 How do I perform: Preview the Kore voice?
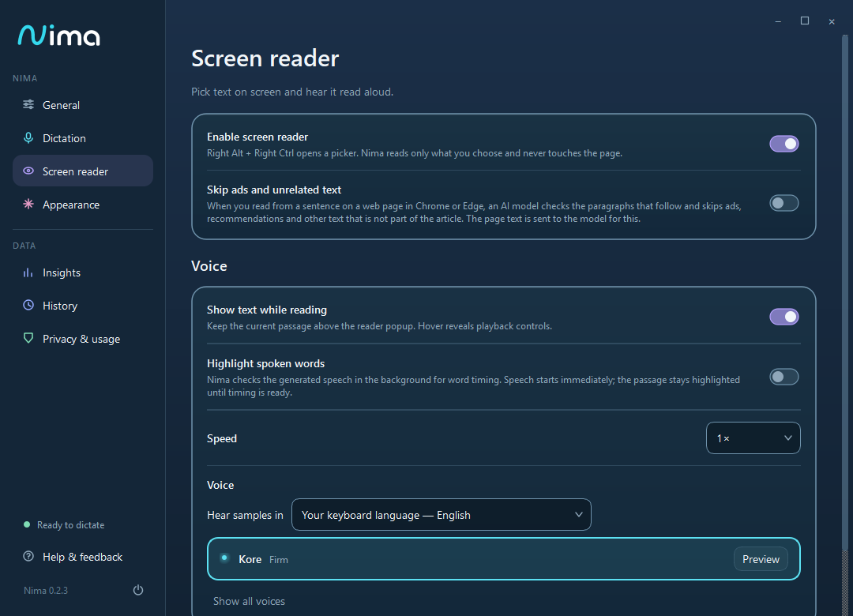[x=761, y=559]
